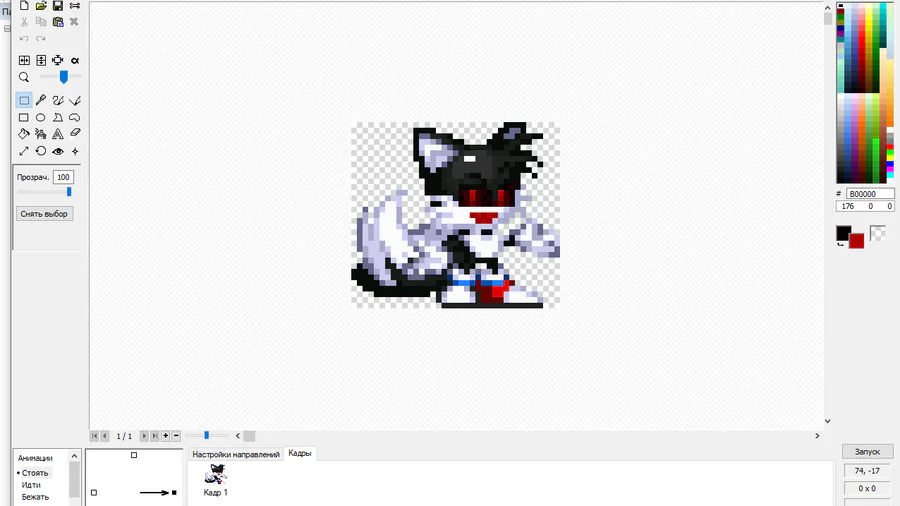Click the Undo arrow icon
The image size is (900, 506).
(x=24, y=38)
